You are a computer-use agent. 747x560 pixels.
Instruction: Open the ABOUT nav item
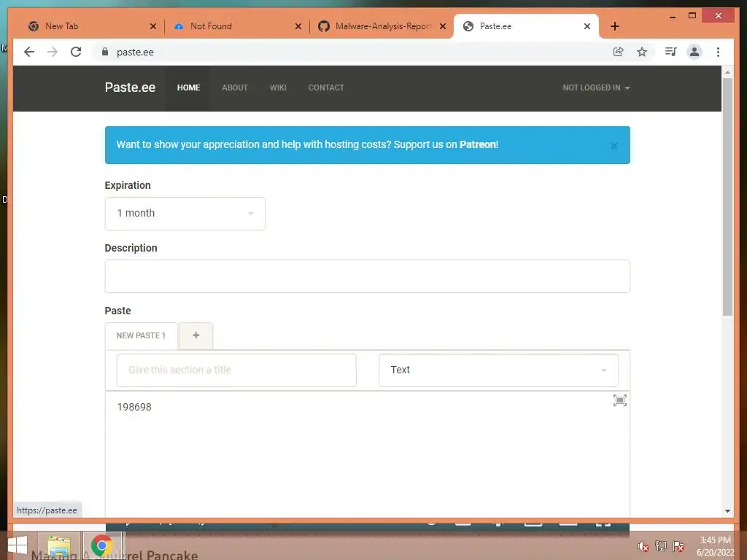(235, 87)
